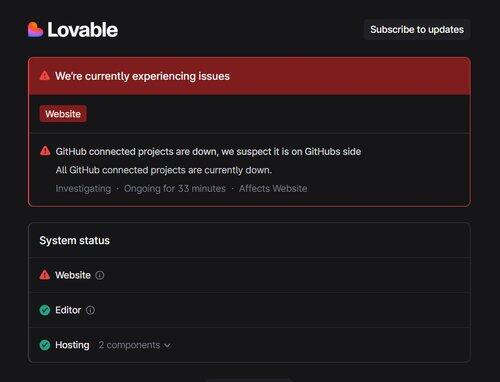Click green check icon next to Editor

point(45,310)
